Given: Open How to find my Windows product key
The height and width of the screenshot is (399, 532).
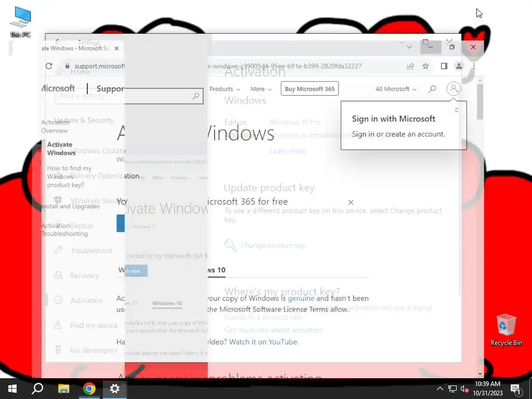Looking at the screenshot, I should 69,177.
